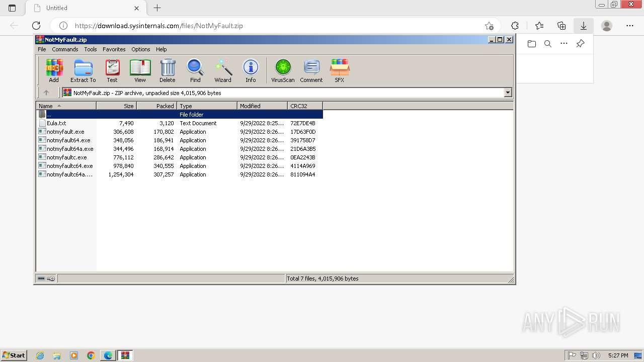Click the drive icon in status bar
Viewport: 644px width, 362px height.
pos(41,279)
